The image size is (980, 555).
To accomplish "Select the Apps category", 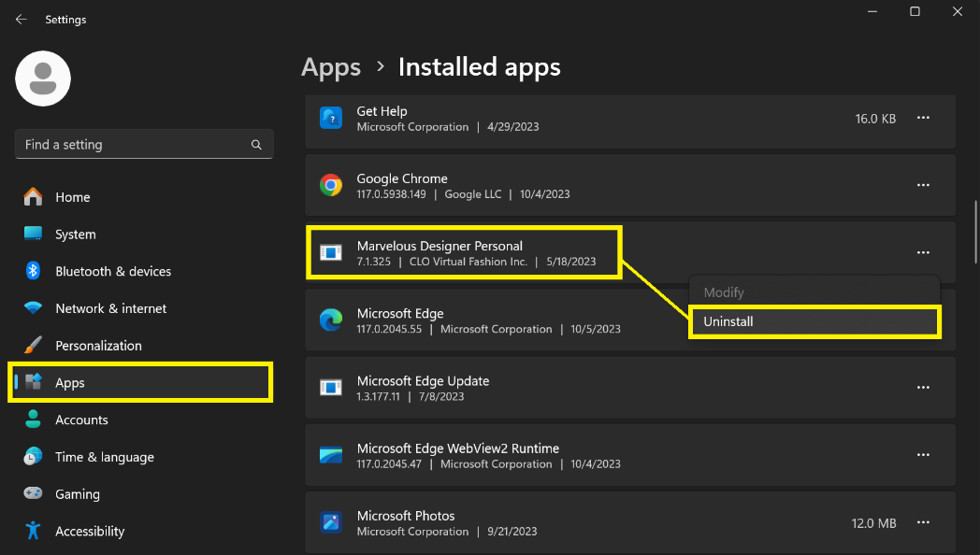I will point(141,383).
